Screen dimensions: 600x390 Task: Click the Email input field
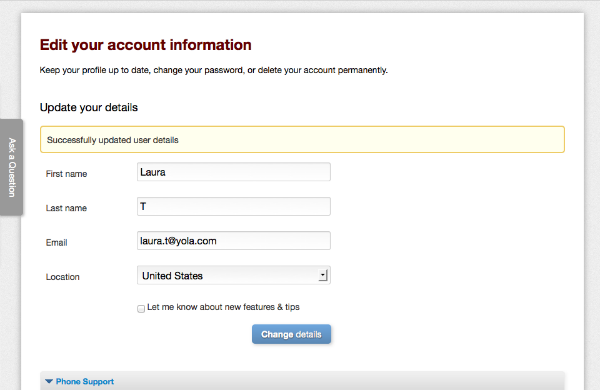coord(234,241)
